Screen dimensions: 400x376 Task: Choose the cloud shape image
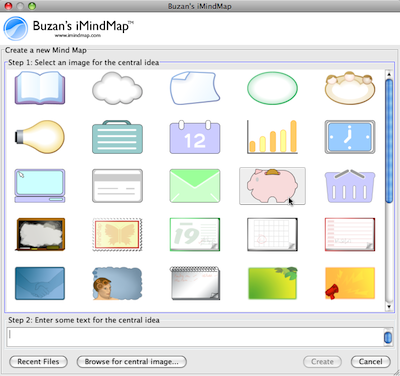click(117, 89)
